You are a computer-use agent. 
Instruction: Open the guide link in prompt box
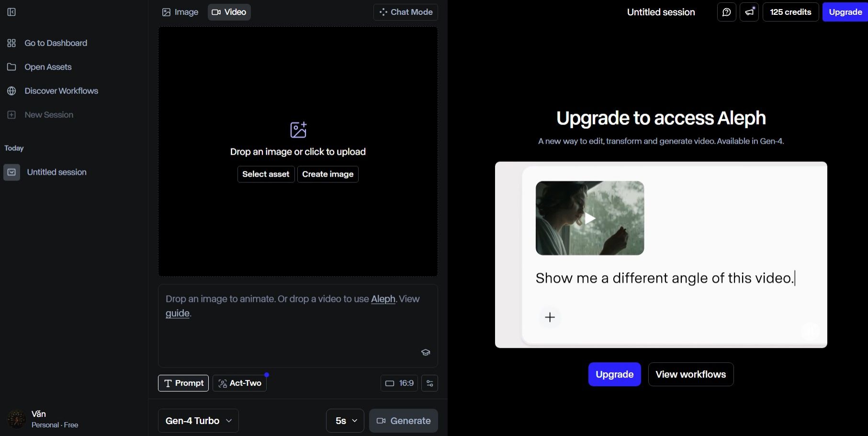178,313
